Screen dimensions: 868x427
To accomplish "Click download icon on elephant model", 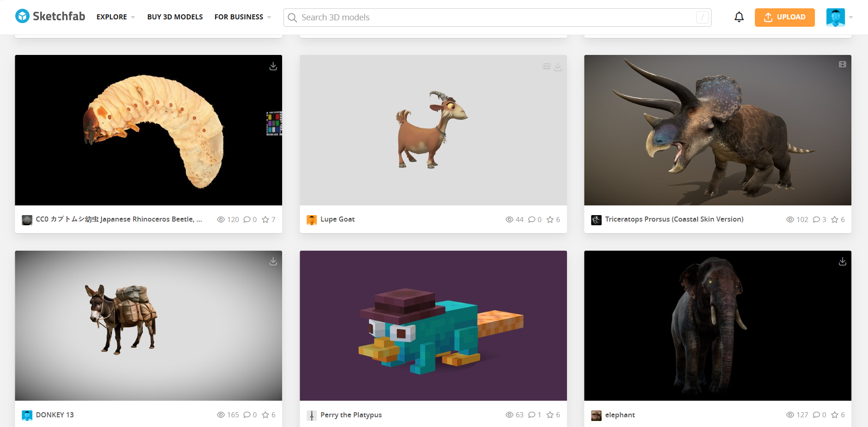I will 842,262.
